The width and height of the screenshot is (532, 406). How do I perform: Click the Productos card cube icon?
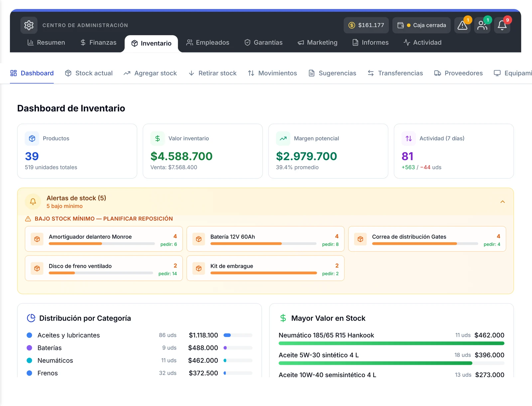(32, 139)
